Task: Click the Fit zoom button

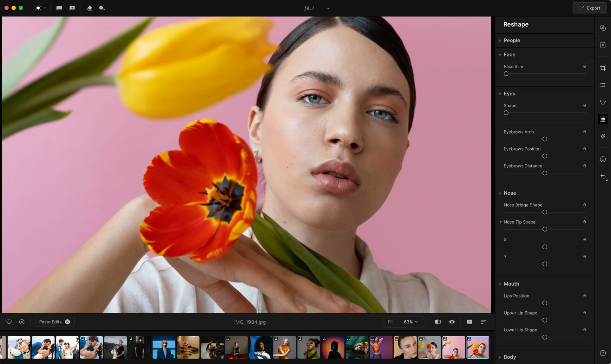Action: click(x=390, y=322)
